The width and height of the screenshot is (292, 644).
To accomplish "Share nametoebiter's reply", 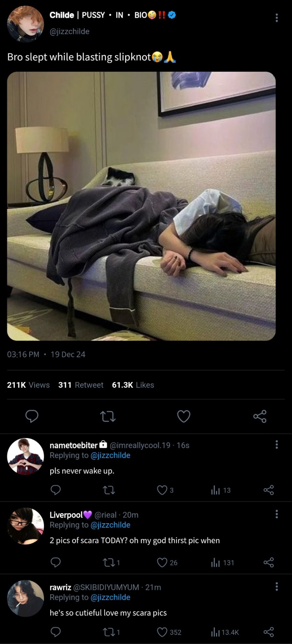I will point(269,490).
